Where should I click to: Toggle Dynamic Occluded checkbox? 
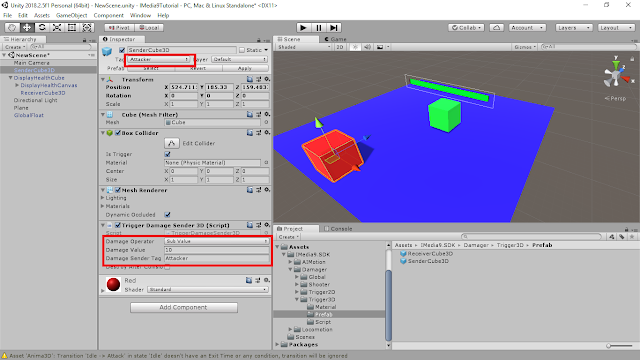[x=167, y=214]
